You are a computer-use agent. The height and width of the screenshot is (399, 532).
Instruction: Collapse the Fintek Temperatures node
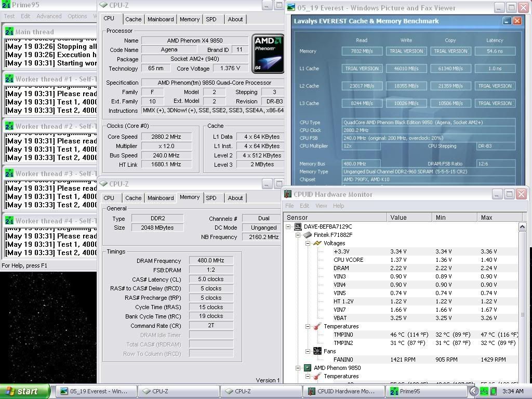[x=308, y=326]
